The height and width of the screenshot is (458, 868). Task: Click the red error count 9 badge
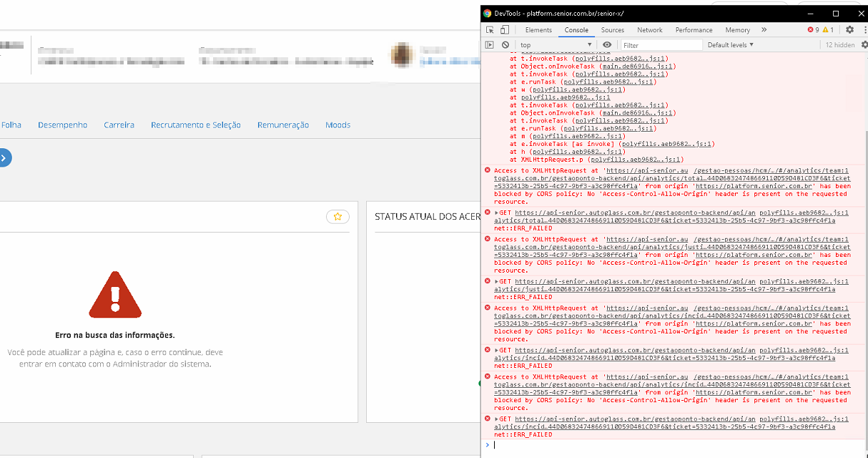tap(813, 30)
